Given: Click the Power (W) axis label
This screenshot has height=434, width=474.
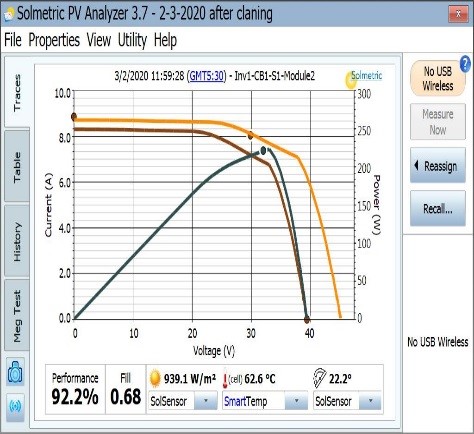Looking at the screenshot, I should (x=376, y=205).
